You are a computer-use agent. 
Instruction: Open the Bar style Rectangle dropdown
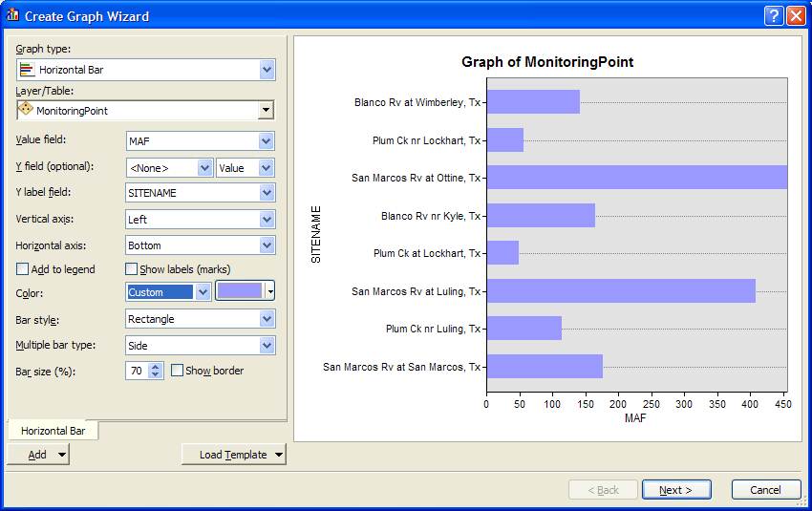click(267, 319)
